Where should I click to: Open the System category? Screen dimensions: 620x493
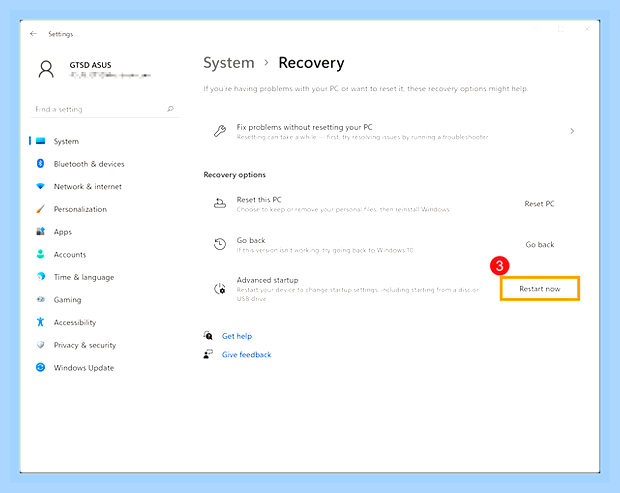point(66,141)
